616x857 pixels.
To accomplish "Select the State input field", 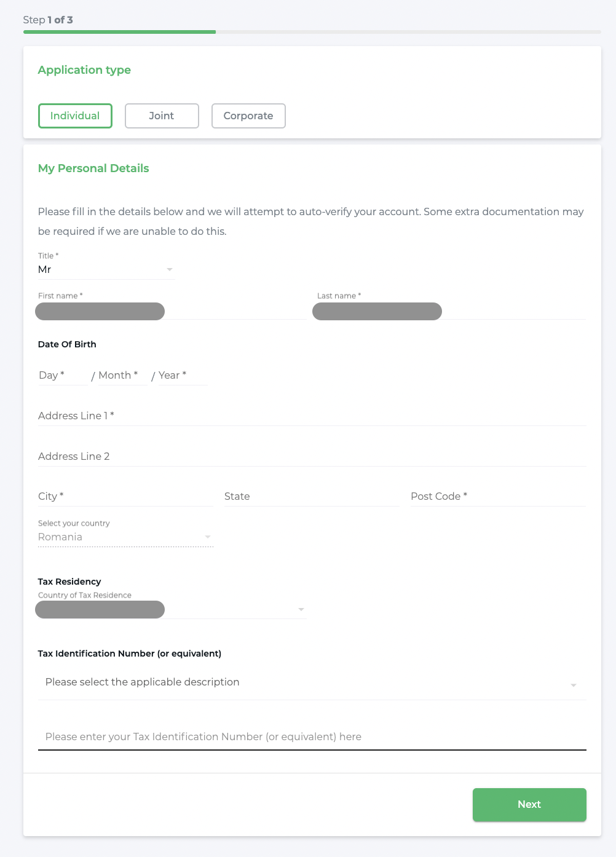I will pyautogui.click(x=312, y=496).
